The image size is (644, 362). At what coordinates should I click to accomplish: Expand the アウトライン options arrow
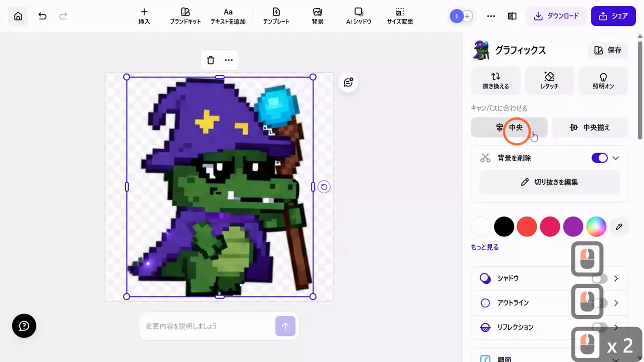[616, 303]
